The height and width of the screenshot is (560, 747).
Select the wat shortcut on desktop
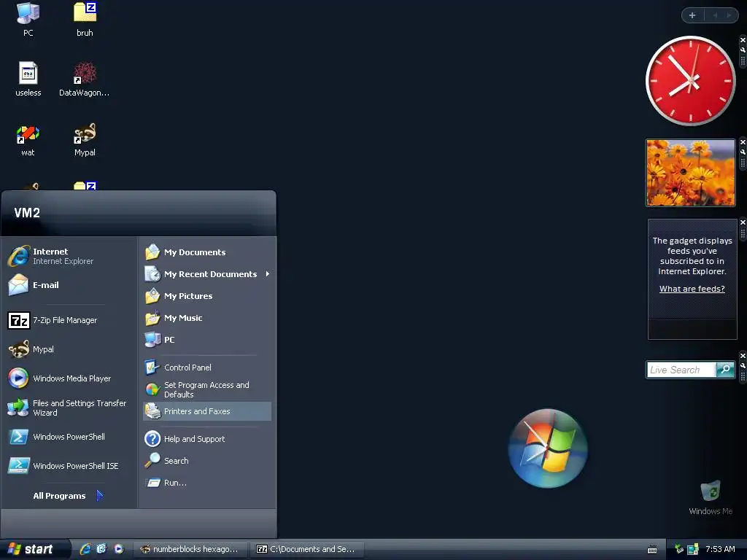(28, 140)
